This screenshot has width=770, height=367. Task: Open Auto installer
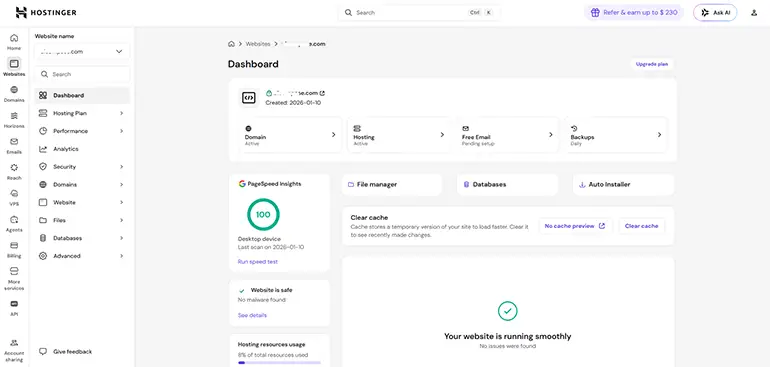point(624,185)
